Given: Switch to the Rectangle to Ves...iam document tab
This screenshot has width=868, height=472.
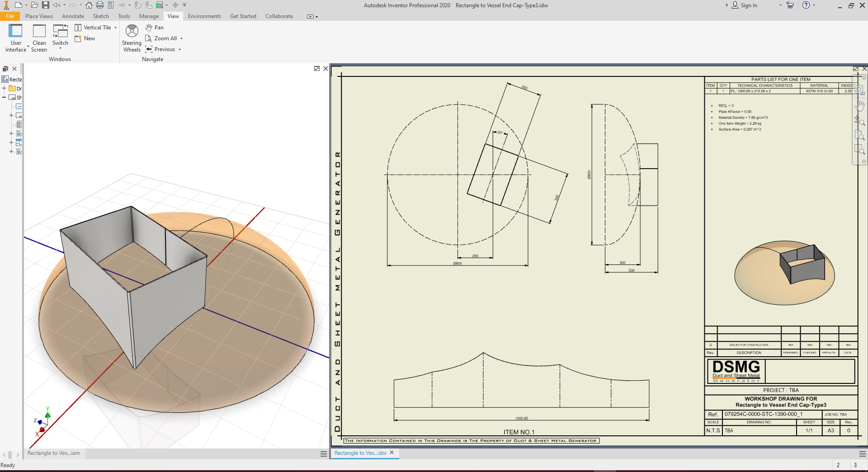Looking at the screenshot, I should click(x=54, y=453).
